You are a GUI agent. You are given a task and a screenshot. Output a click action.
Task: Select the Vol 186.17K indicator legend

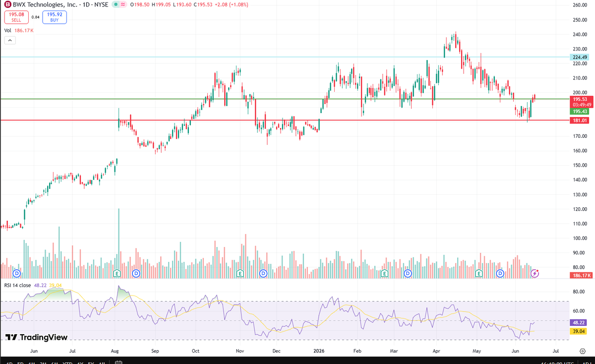tap(19, 31)
